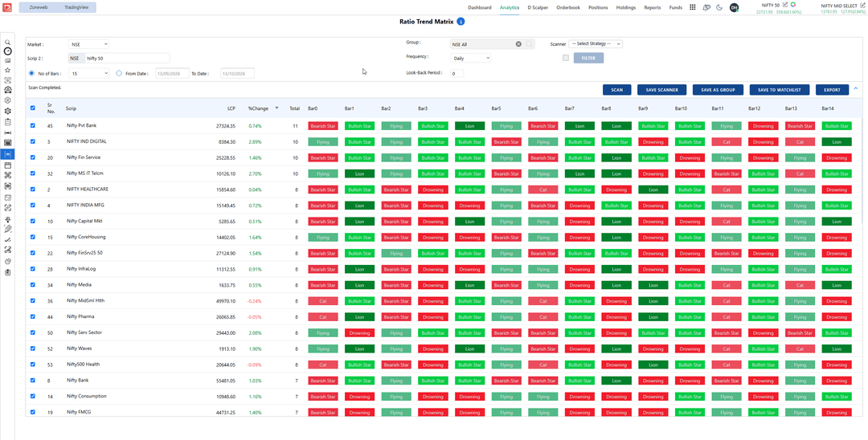Viewport: 868px width, 440px height.
Task: Click the colored ring icon beside NIFTY 50
Action: [x=793, y=5]
